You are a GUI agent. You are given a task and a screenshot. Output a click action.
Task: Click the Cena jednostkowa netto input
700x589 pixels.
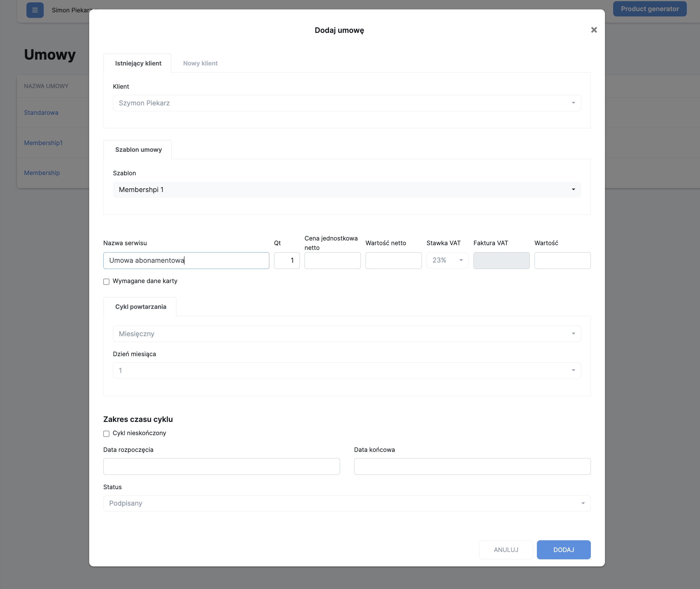pos(332,260)
